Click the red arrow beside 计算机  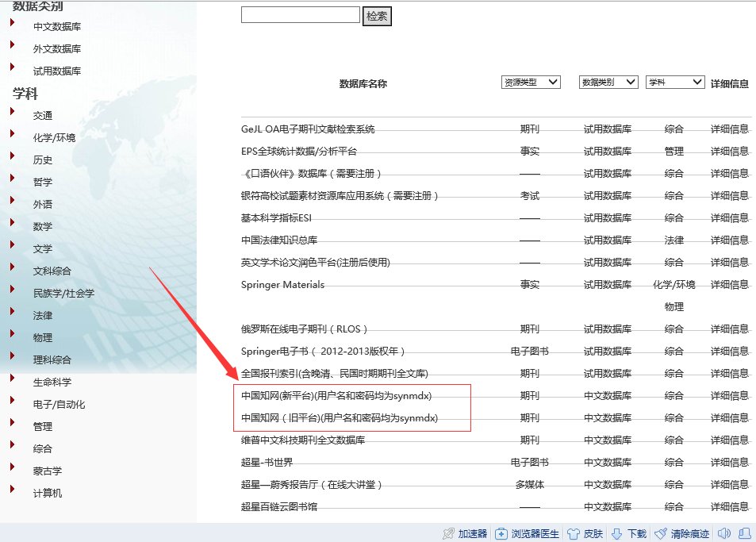point(13,489)
